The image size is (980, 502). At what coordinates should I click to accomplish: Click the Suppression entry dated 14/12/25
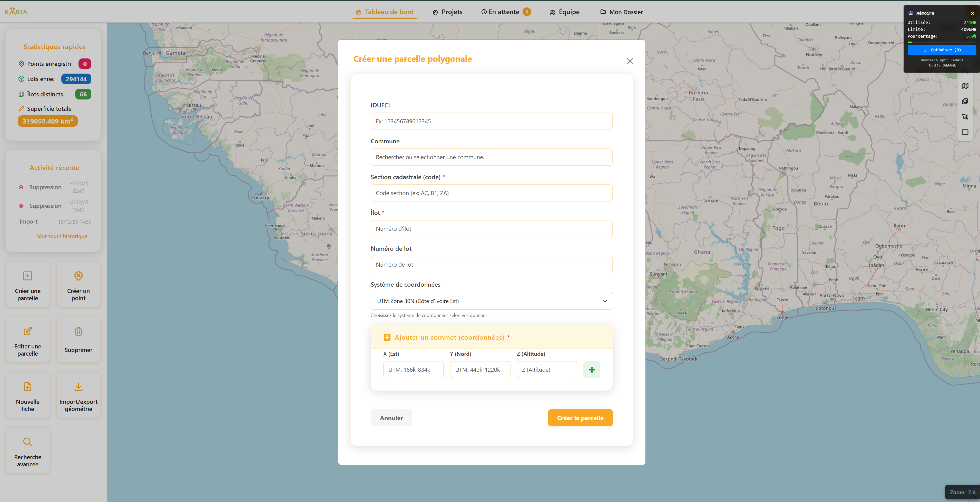[53, 187]
